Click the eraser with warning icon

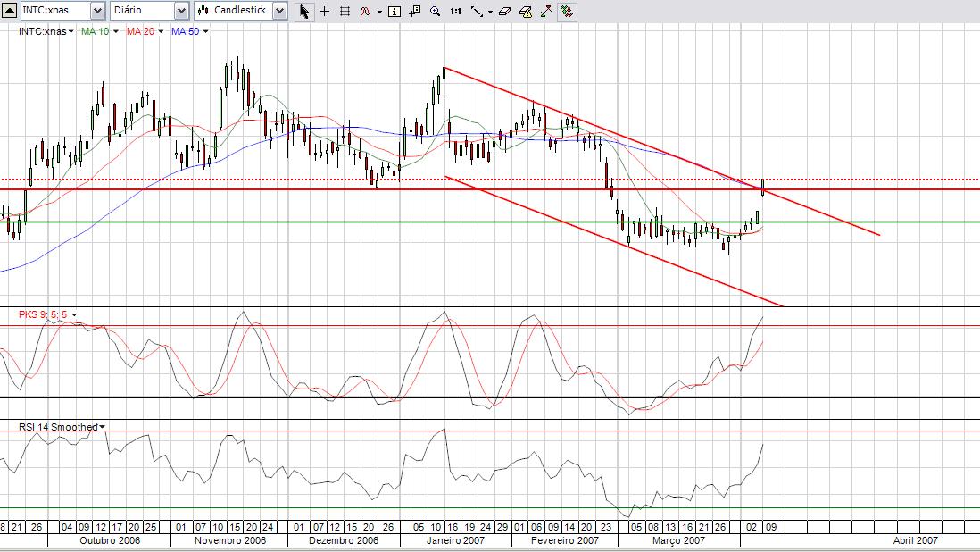point(526,12)
